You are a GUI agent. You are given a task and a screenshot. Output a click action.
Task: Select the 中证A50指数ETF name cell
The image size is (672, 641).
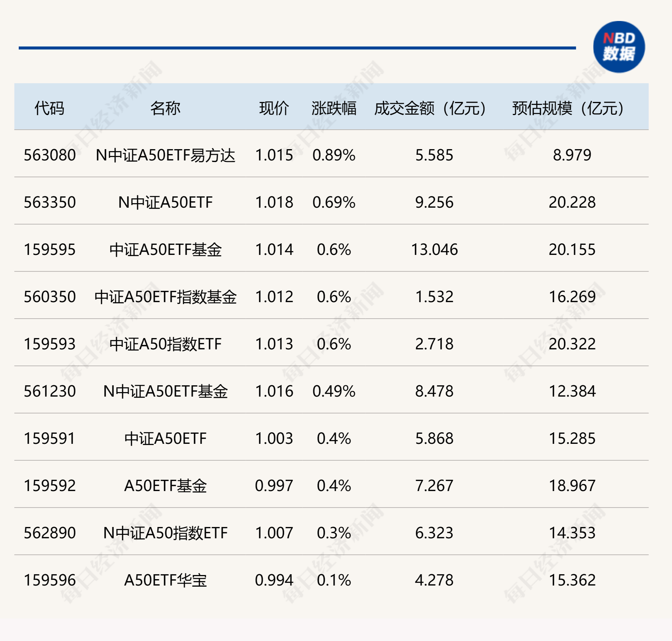(165, 344)
